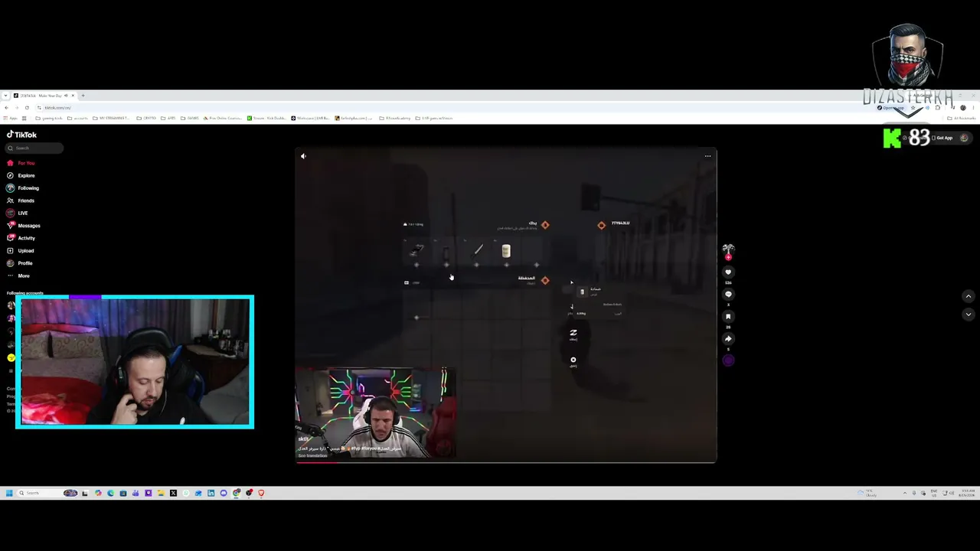The image size is (980, 551).
Task: Go to the previous video using up arrow
Action: click(x=968, y=296)
